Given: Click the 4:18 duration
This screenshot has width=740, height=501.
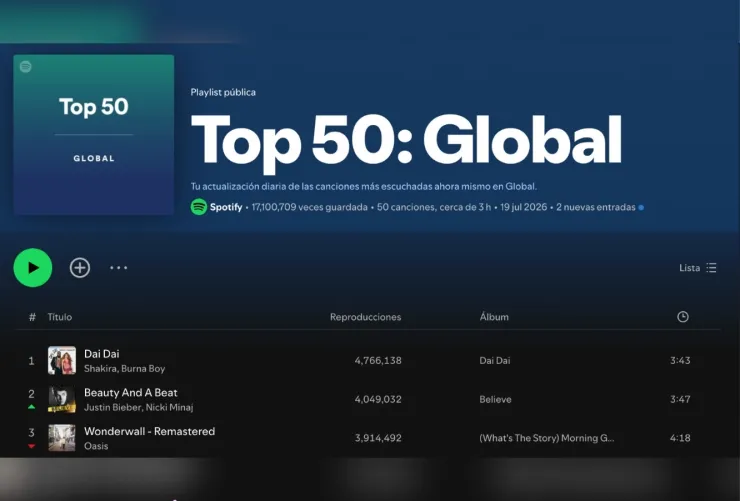Looking at the screenshot, I should [680, 438].
